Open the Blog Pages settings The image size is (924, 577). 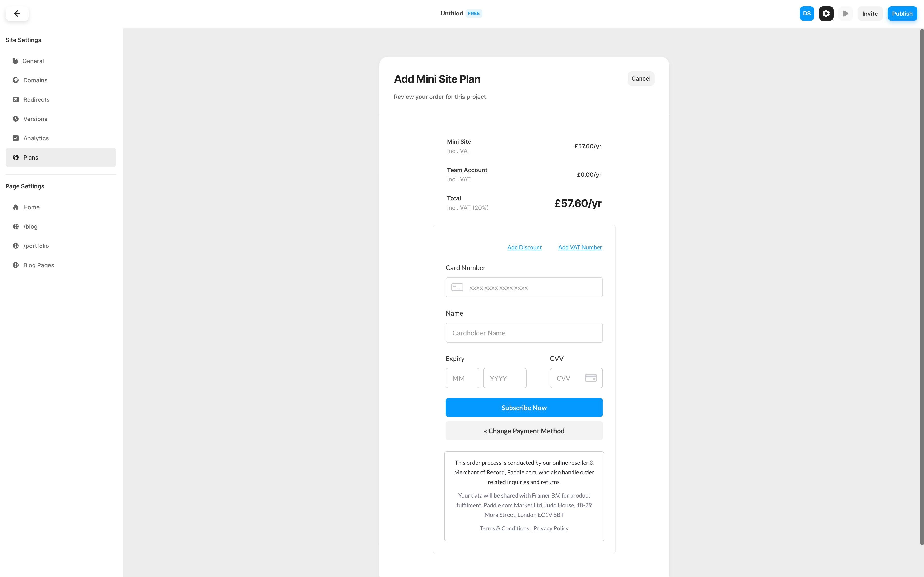click(38, 265)
